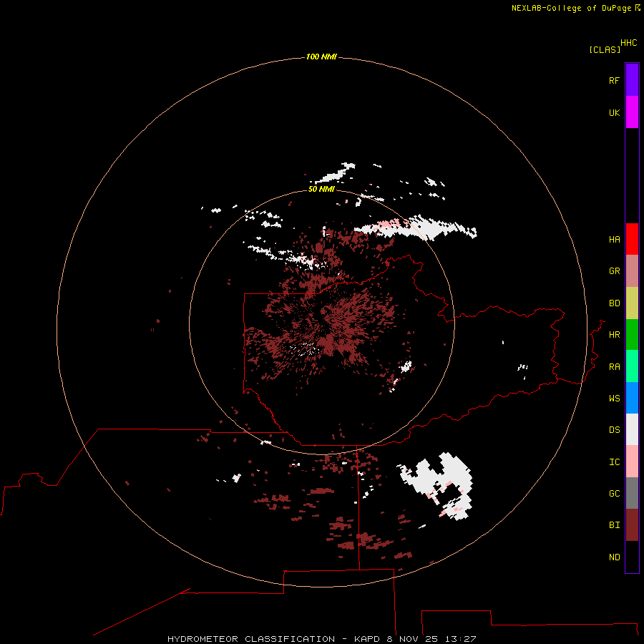The height and width of the screenshot is (644, 644).
Task: Click the HR legend label
Action: 614,335
